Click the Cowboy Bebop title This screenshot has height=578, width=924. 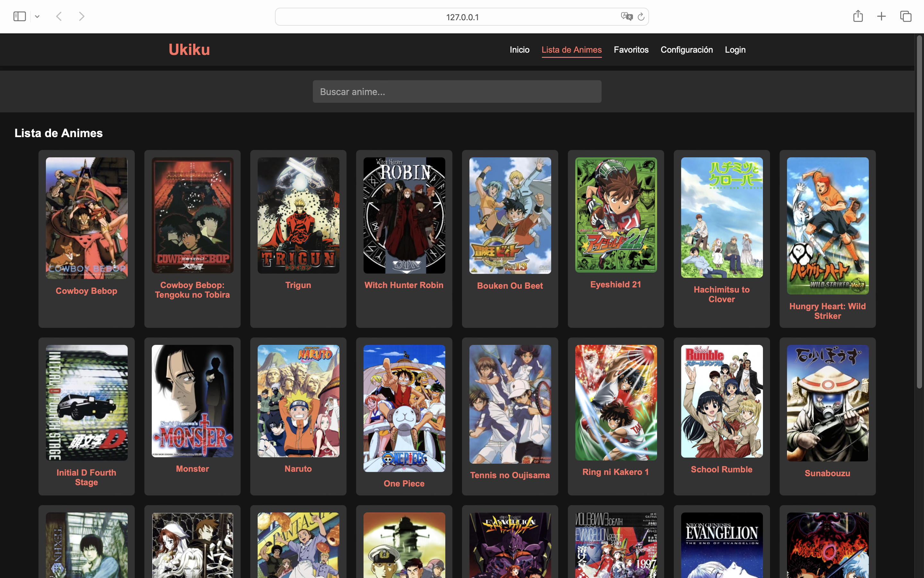(x=87, y=291)
